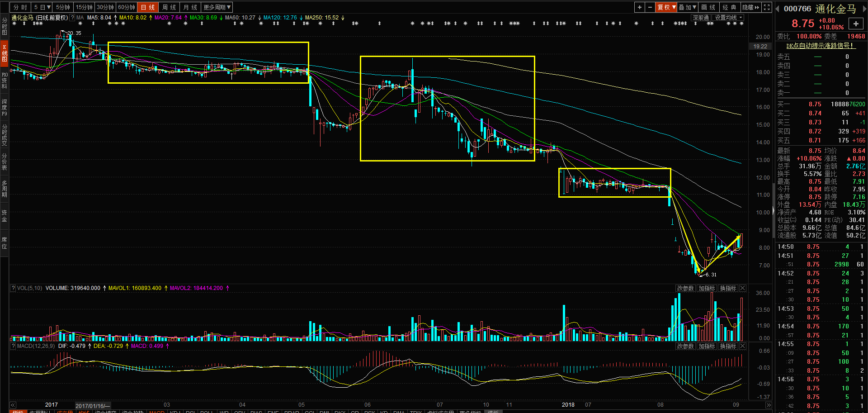Image resolution: width=868 pixels, height=413 pixels.
Task: Switch to the 周线 weekly chart tab
Action: pyautogui.click(x=169, y=7)
